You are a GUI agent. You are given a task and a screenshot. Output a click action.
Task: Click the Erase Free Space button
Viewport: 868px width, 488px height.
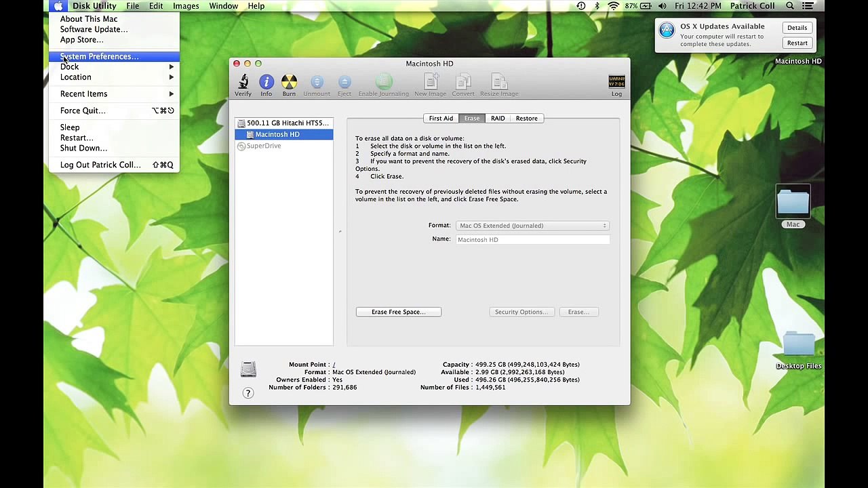[399, 312]
